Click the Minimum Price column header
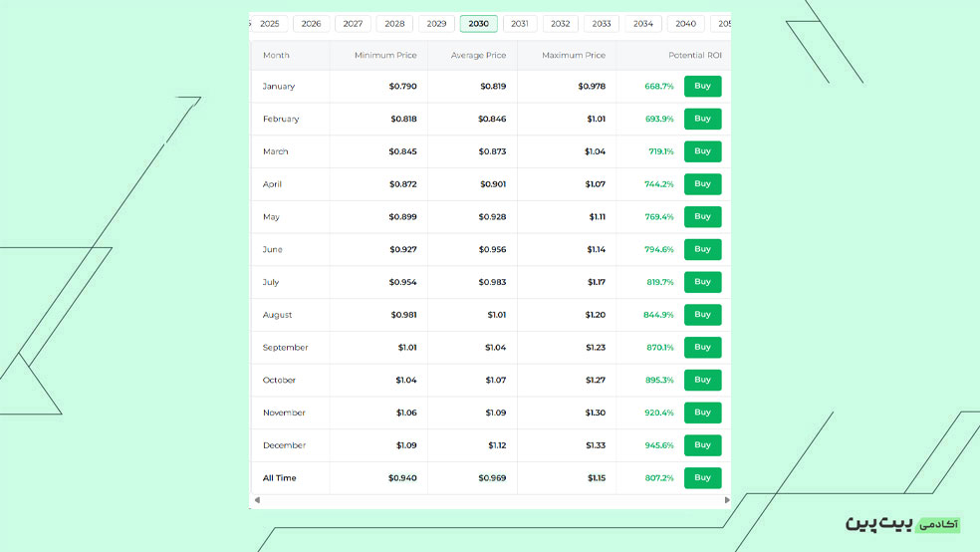980x552 pixels. (385, 56)
